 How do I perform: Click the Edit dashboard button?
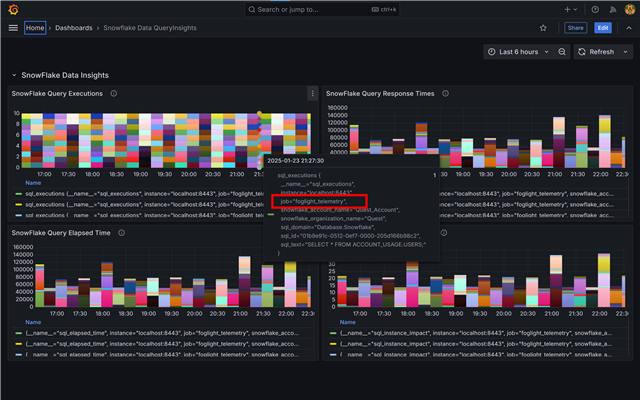pyautogui.click(x=603, y=28)
